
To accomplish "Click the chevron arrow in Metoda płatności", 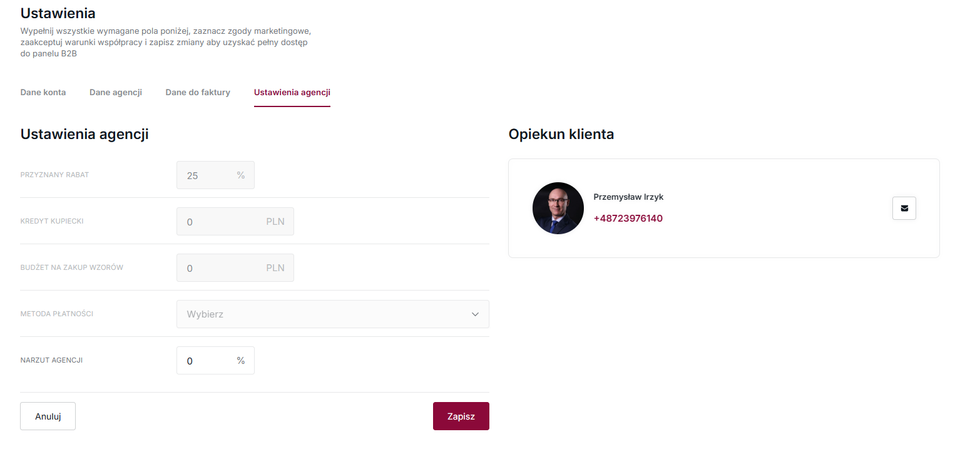I will tap(475, 314).
